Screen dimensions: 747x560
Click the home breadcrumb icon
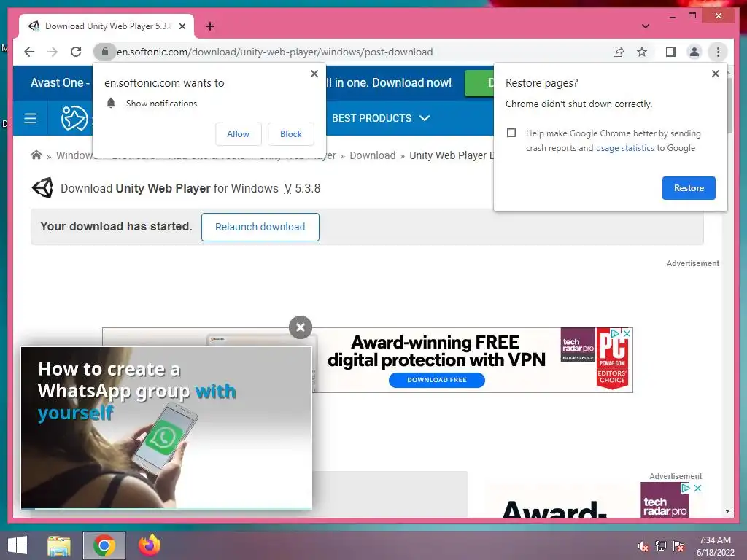(36, 155)
